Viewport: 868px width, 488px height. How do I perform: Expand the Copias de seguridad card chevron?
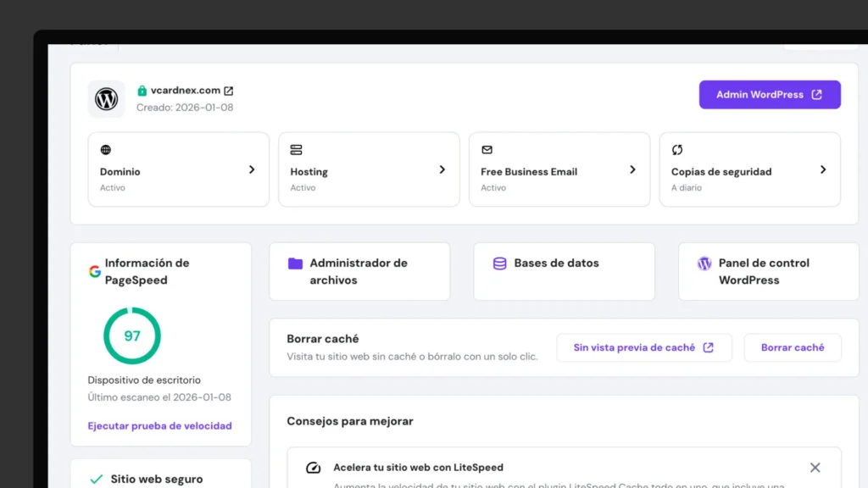click(x=823, y=169)
